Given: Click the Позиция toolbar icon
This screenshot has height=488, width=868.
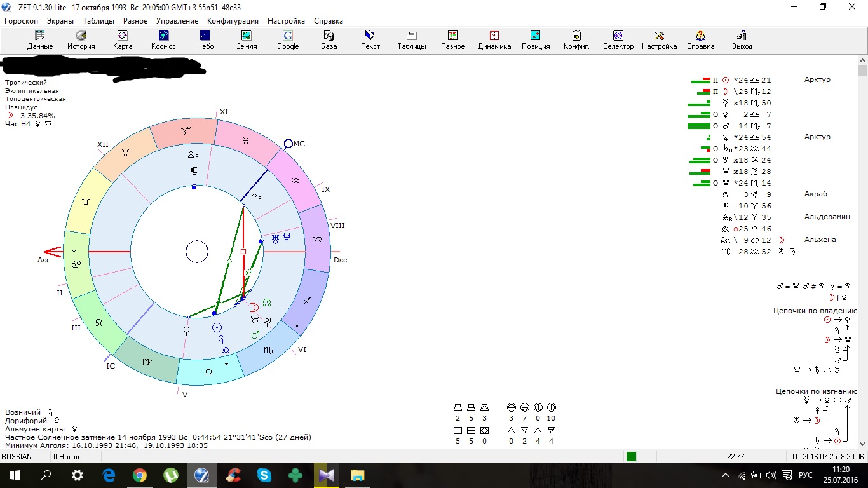Looking at the screenshot, I should pyautogui.click(x=536, y=40).
